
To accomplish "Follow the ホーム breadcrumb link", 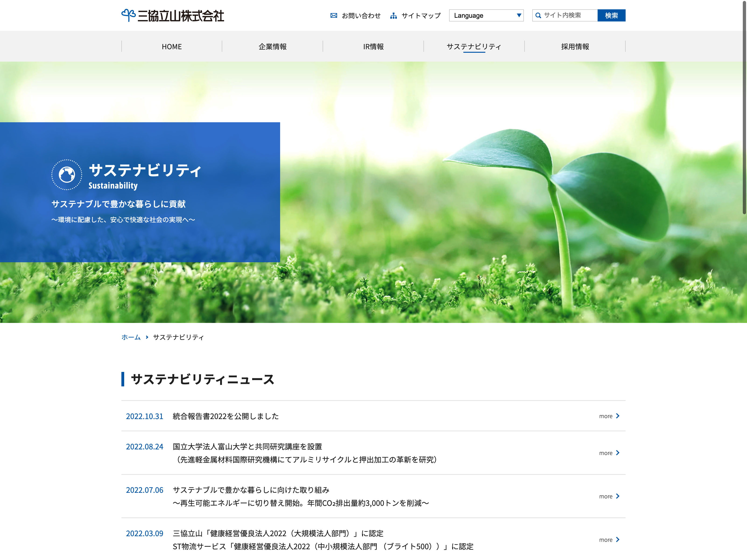I will tap(131, 337).
